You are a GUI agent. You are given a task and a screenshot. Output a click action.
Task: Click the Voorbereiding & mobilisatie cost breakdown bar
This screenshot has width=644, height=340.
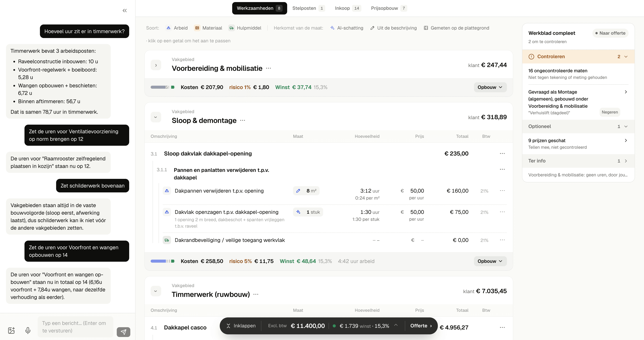(162, 87)
